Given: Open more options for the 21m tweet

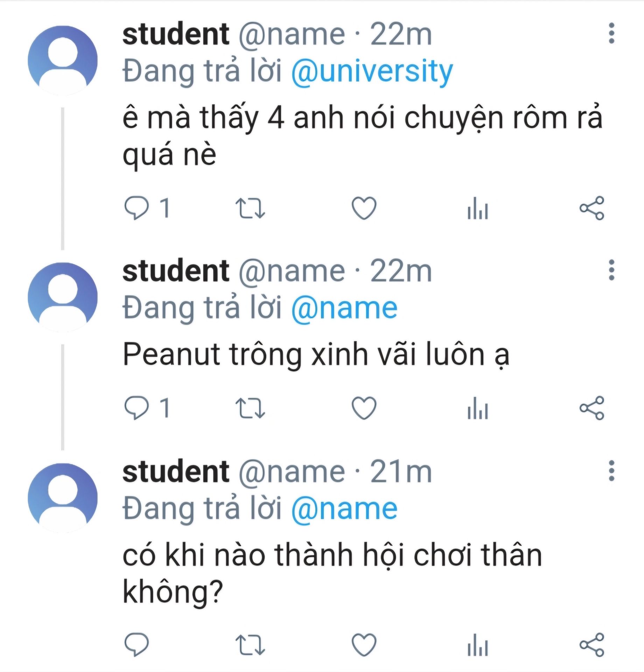Looking at the screenshot, I should [611, 471].
